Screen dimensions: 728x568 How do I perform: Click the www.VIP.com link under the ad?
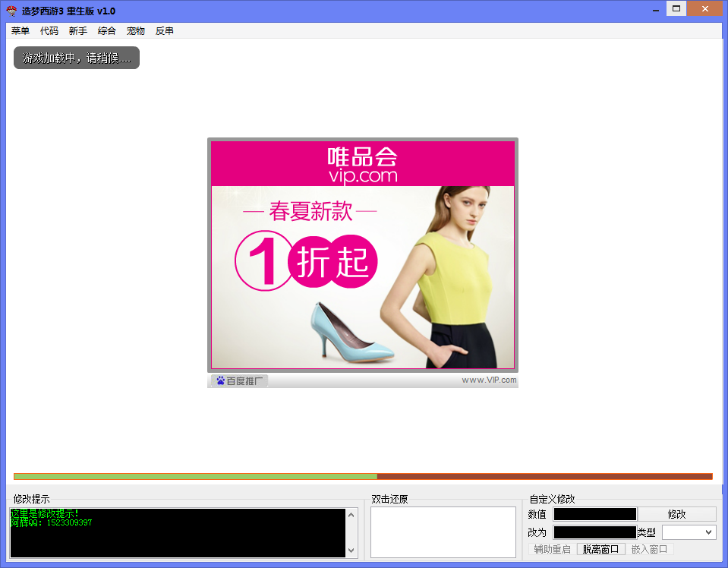[489, 380]
